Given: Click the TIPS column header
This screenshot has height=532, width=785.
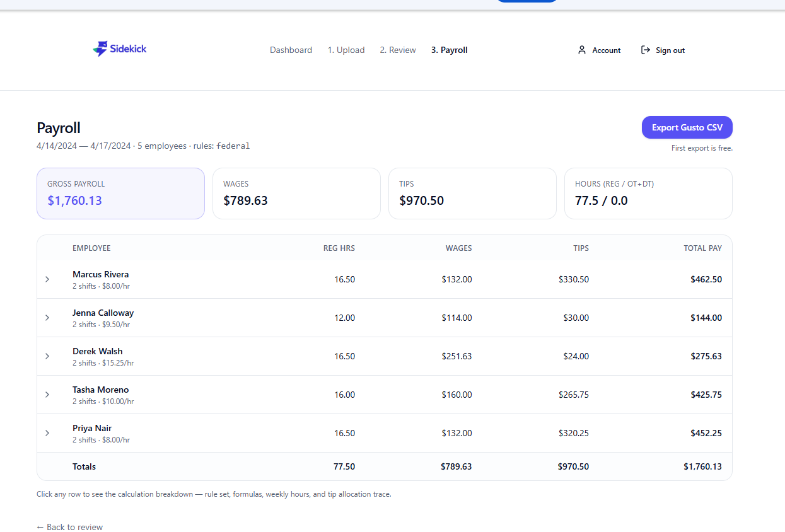Looking at the screenshot, I should pyautogui.click(x=581, y=248).
